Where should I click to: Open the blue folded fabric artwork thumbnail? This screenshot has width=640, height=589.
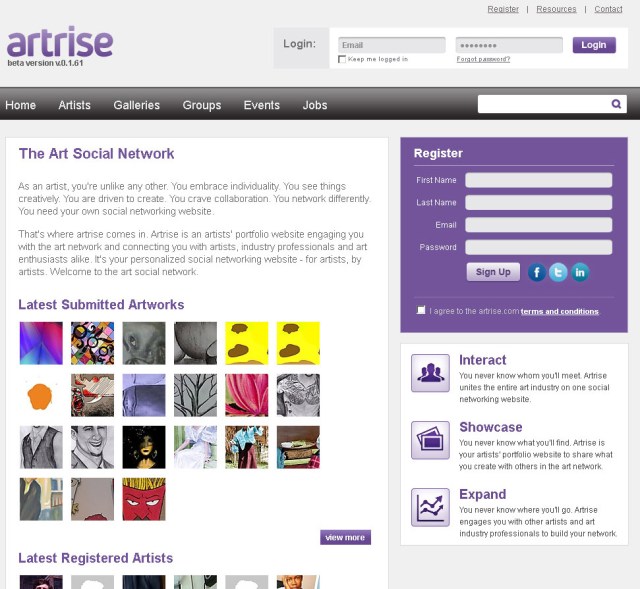tap(144, 395)
